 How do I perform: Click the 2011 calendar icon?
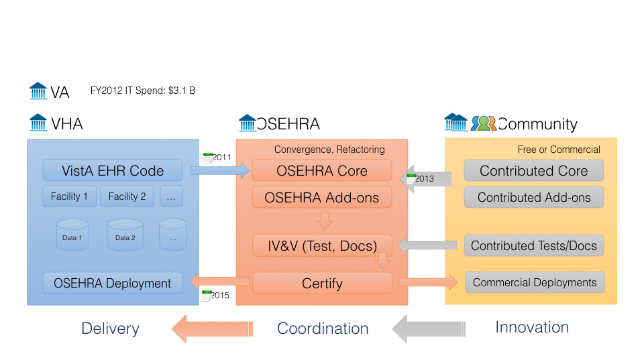tap(208, 158)
